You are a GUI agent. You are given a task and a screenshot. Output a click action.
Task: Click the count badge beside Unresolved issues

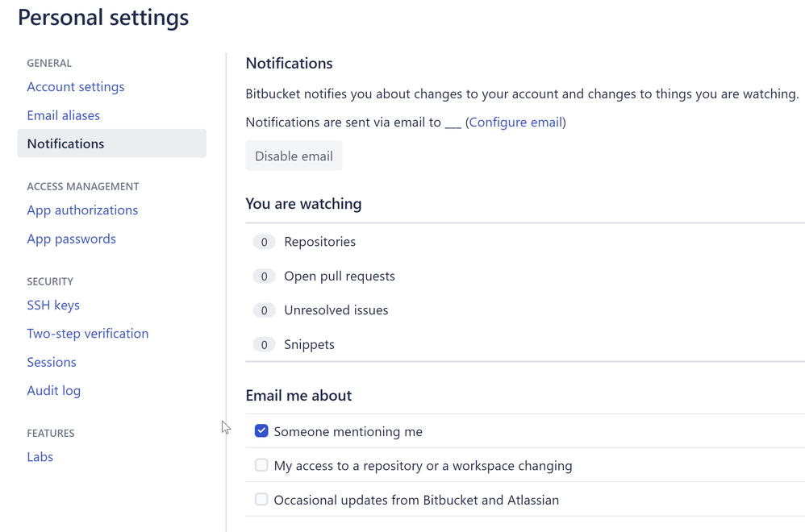coord(264,310)
